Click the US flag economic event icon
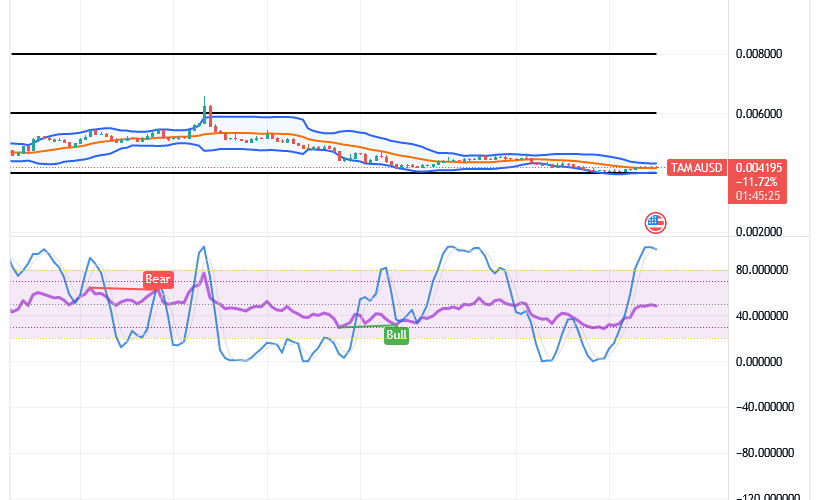The width and height of the screenshot is (820, 500). point(655,223)
